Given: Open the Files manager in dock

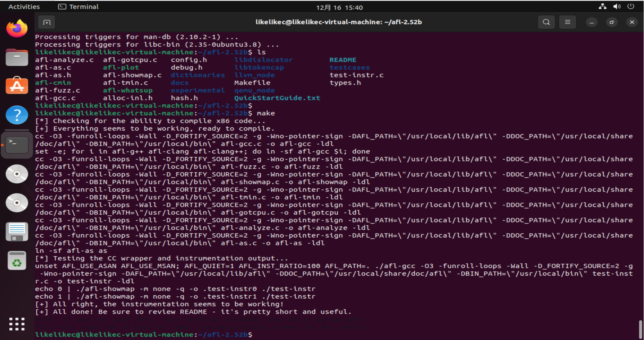Looking at the screenshot, I should click(17, 57).
